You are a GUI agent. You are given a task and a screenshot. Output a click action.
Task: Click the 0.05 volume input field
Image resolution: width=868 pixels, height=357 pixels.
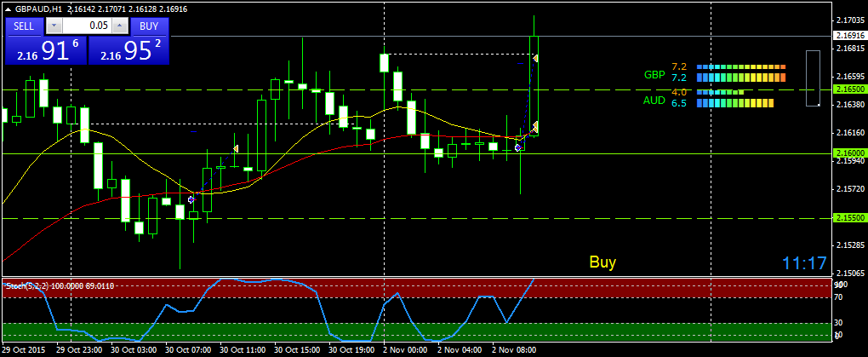pyautogui.click(x=87, y=26)
